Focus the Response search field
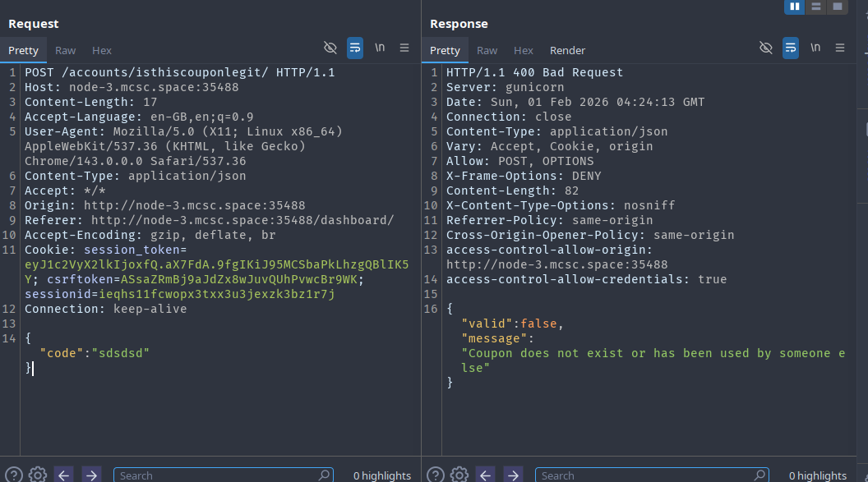The height and width of the screenshot is (482, 868). pyautogui.click(x=652, y=475)
